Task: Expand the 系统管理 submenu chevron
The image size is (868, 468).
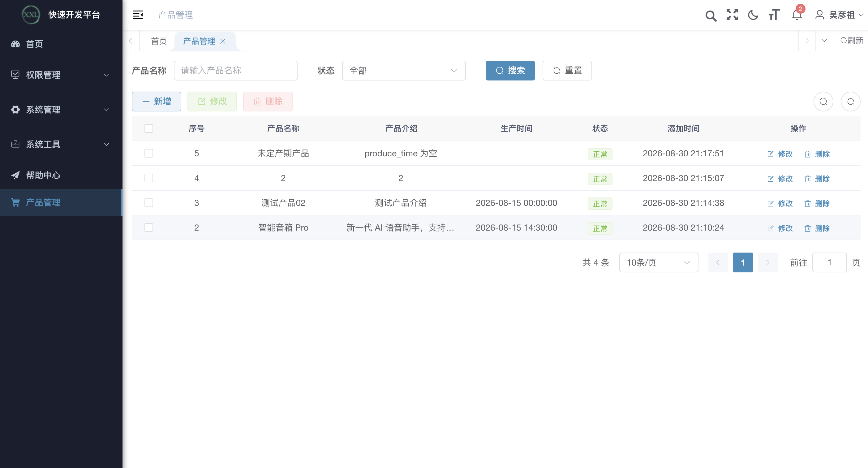Action: (106, 110)
